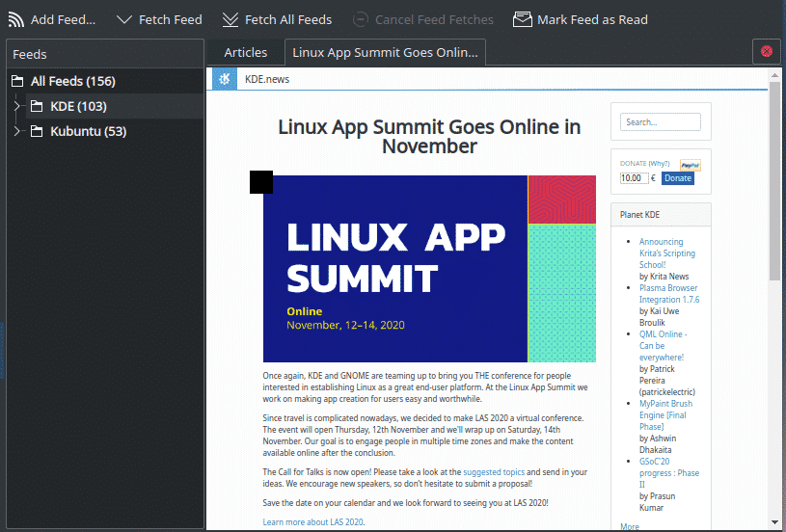Click the scrollbar down arrow

pos(774,523)
